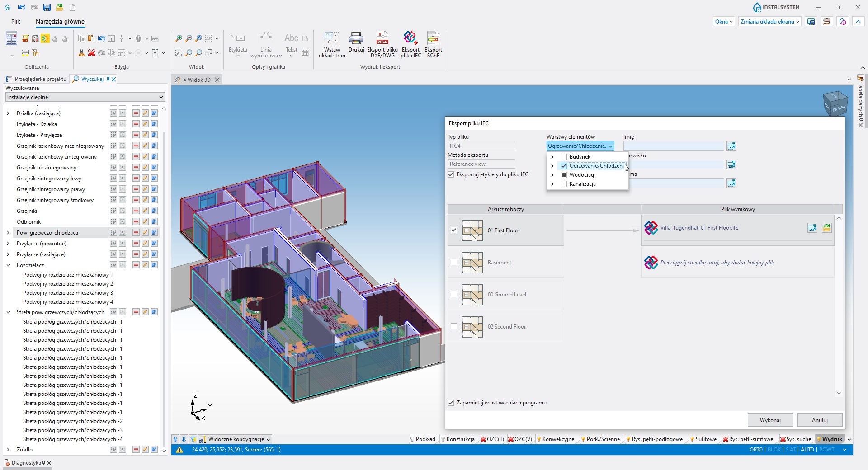Click the calculator icon in Obliczenia
This screenshot has height=470, width=868.
(x=11, y=39)
